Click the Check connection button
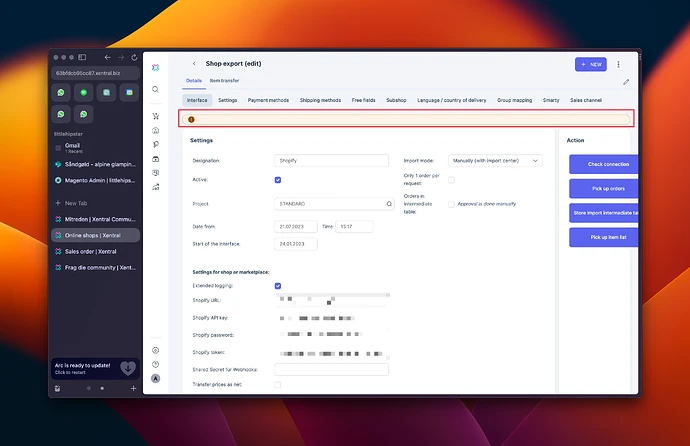The width and height of the screenshot is (690, 446). coord(603,164)
